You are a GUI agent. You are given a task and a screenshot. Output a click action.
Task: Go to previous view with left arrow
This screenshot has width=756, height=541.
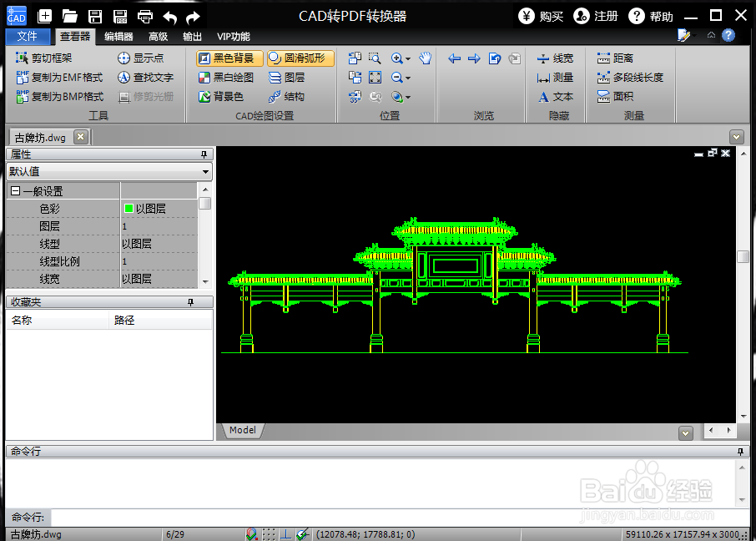click(454, 58)
